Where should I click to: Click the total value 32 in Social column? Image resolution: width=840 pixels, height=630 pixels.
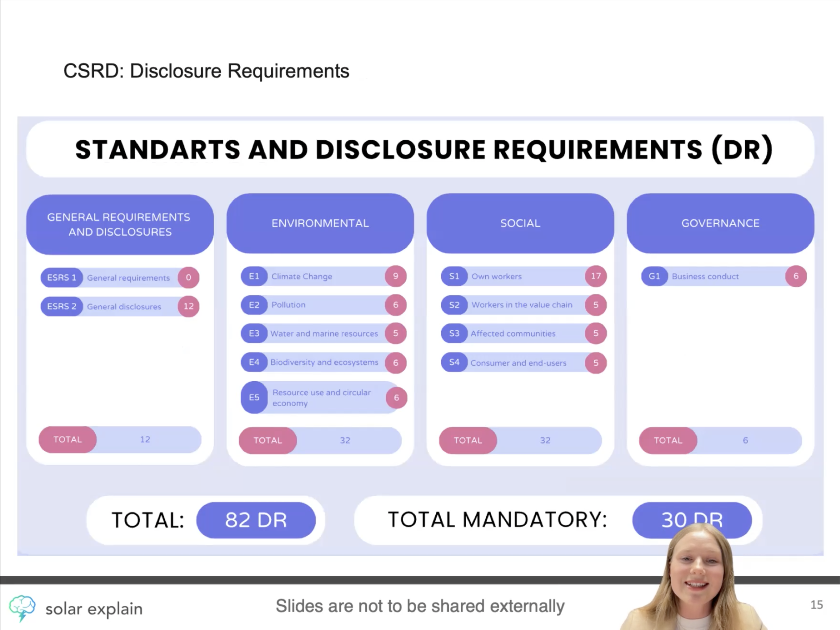point(545,440)
